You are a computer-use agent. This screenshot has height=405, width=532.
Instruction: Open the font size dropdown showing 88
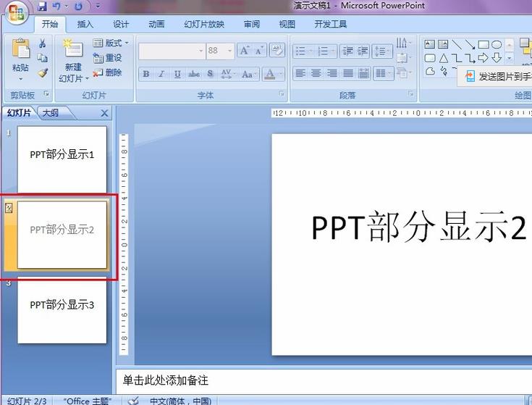click(x=229, y=51)
